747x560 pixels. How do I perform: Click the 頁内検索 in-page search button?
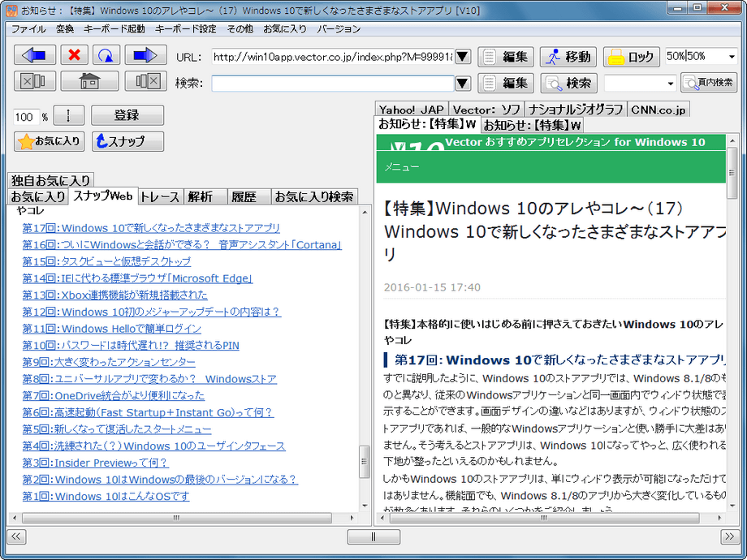(709, 83)
